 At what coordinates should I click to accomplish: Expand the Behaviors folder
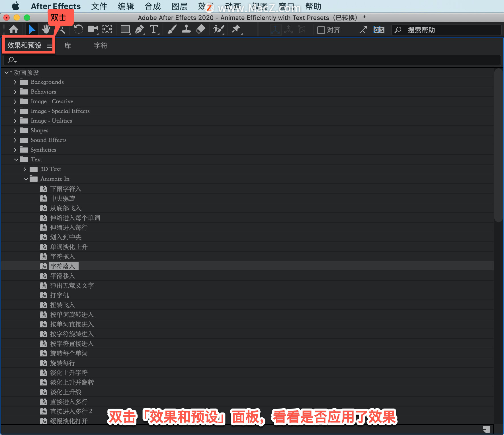tap(15, 92)
